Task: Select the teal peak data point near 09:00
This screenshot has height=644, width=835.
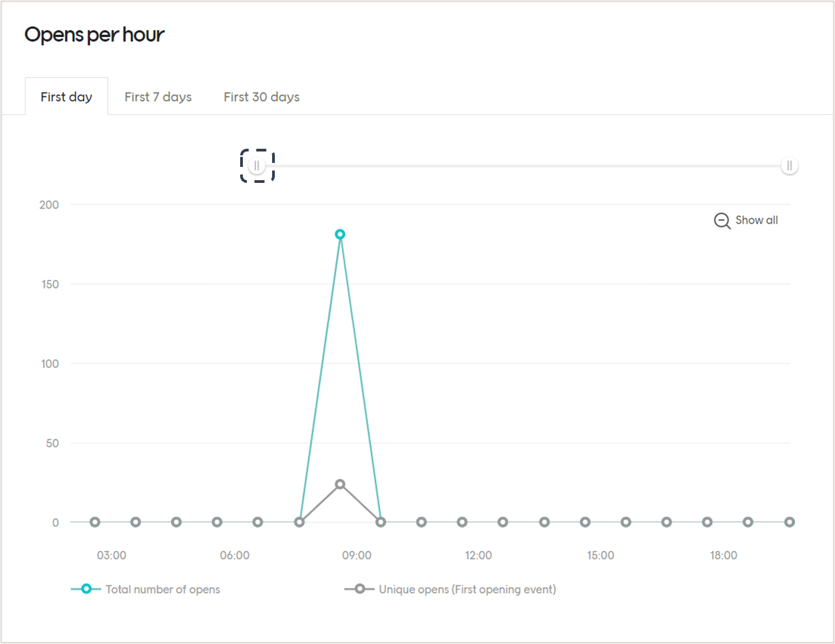Action: pyautogui.click(x=340, y=234)
